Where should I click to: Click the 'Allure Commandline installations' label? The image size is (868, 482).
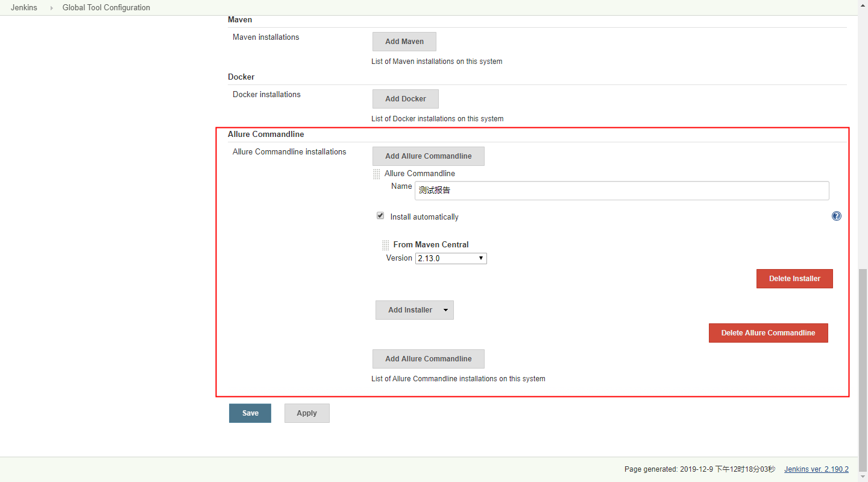point(289,152)
